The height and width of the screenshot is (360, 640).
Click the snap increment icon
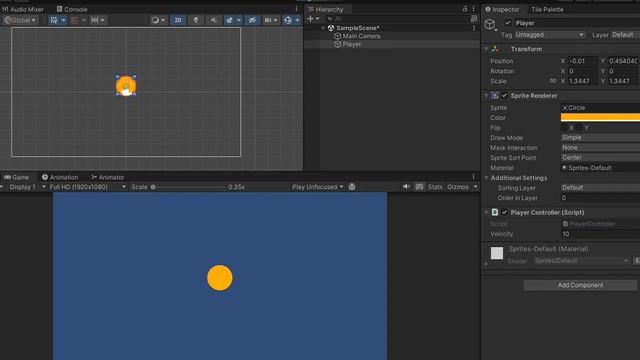point(95,20)
